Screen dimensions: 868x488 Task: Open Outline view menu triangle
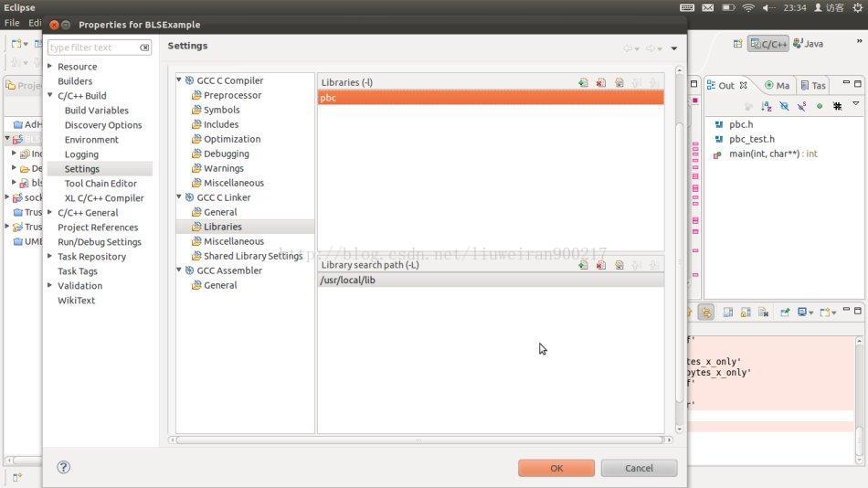(x=856, y=103)
